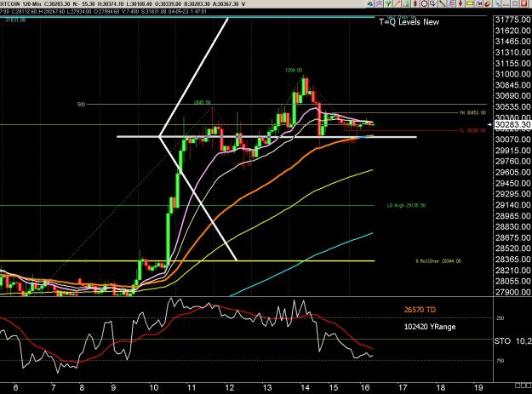Click the red YL level label

coord(472,130)
